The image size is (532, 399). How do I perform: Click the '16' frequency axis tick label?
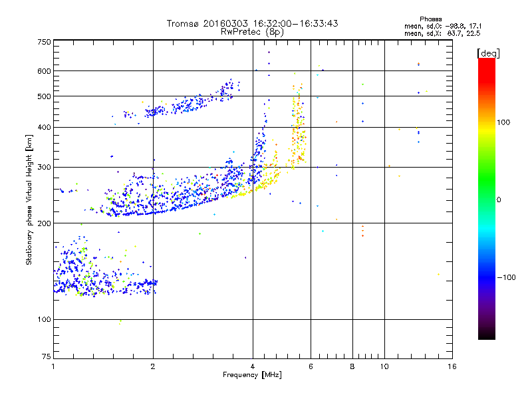(x=452, y=366)
